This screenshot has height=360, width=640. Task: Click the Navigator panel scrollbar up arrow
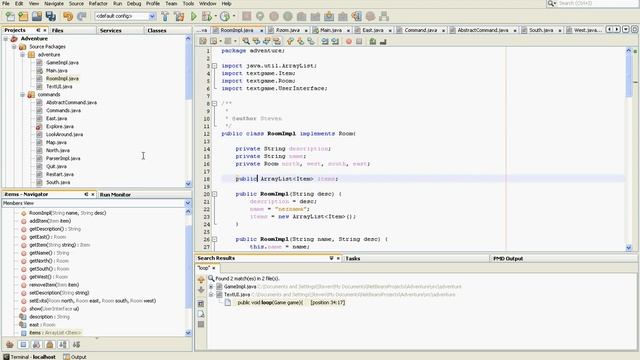(188, 212)
